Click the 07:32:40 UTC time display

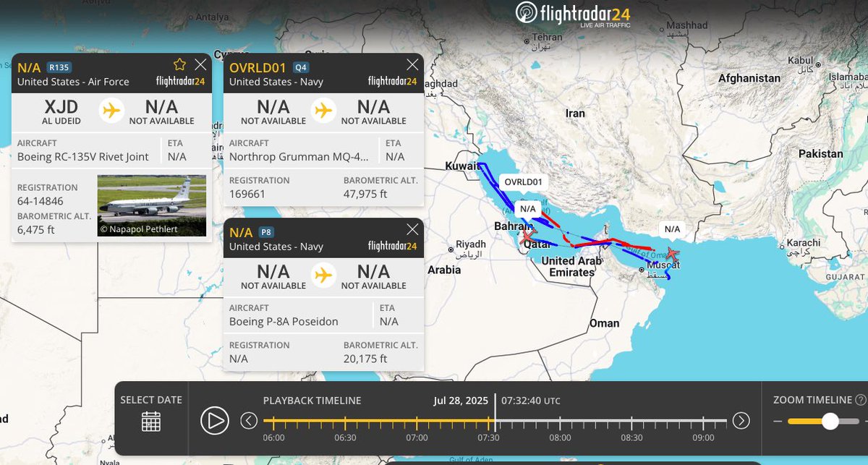[529, 400]
